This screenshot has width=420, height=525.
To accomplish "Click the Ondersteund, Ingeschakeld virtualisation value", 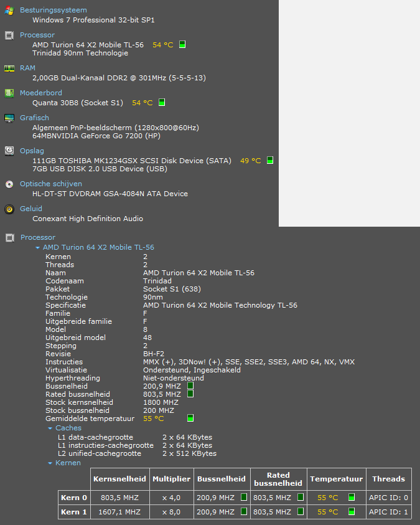I will (192, 370).
